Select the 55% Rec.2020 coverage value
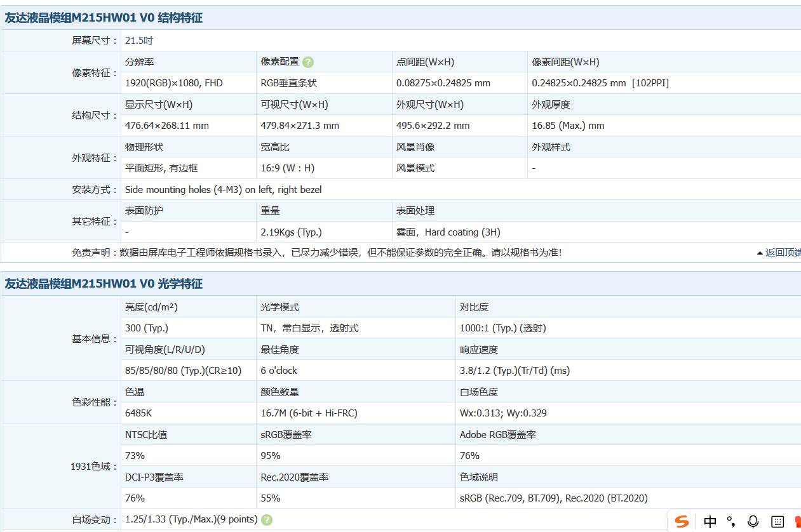 (x=271, y=498)
